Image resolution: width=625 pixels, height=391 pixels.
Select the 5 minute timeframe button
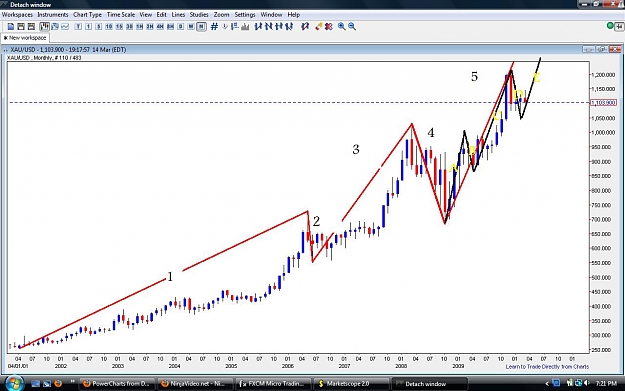[x=98, y=27]
